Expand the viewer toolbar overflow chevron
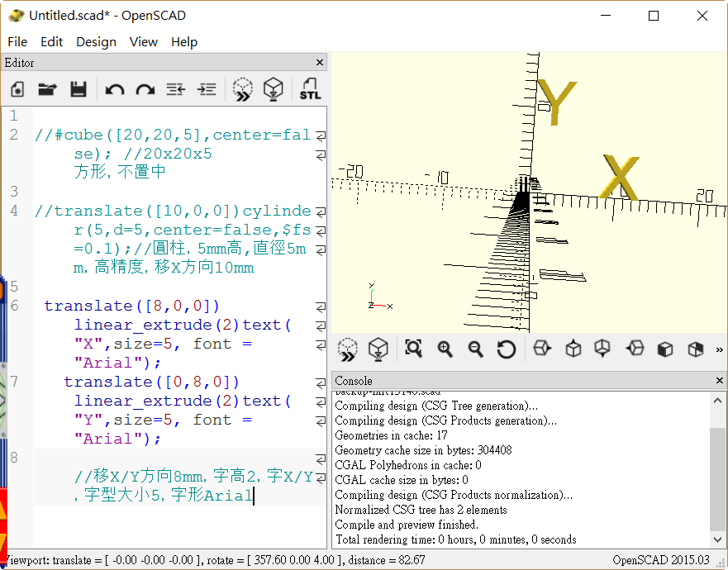 (719, 349)
